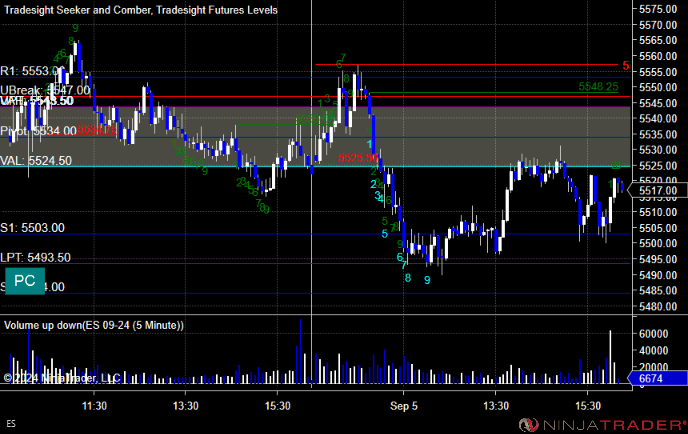Click the VAL: 5524.50 level label
Screen dimensions: 688x434
click(x=36, y=161)
